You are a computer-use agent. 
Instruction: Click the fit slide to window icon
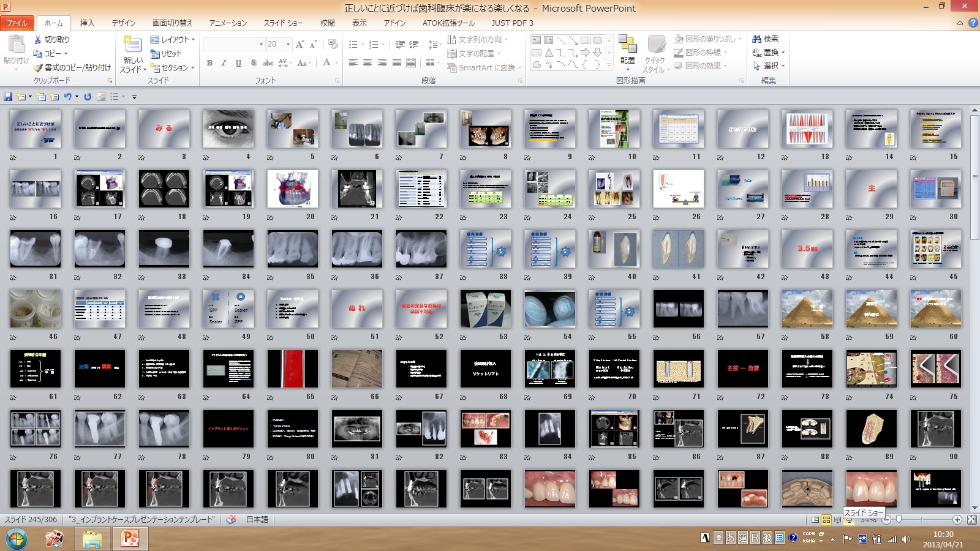(x=971, y=520)
